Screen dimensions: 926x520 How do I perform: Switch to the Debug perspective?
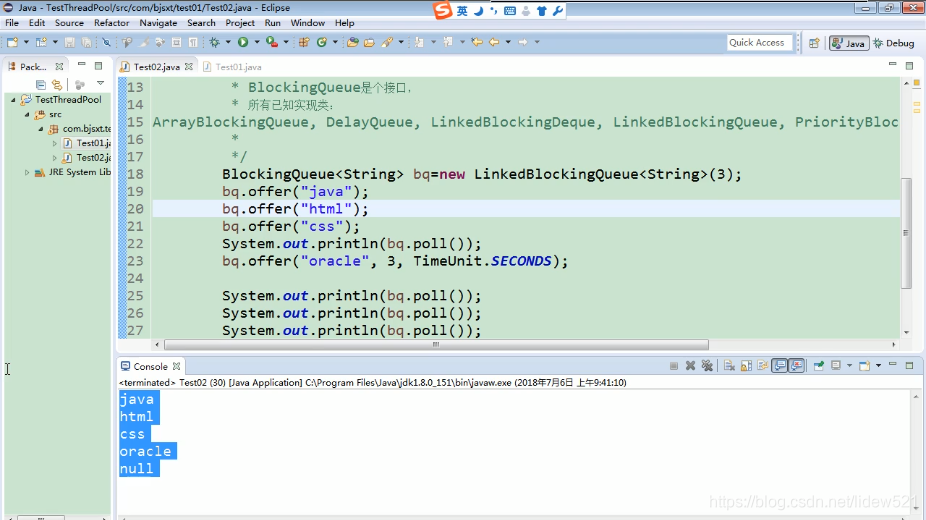click(x=894, y=43)
